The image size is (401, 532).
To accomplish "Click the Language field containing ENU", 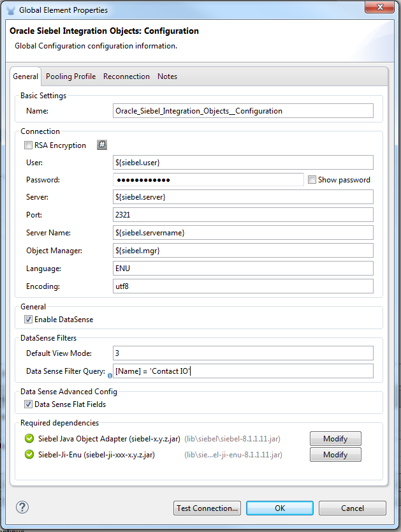I will tap(243, 269).
